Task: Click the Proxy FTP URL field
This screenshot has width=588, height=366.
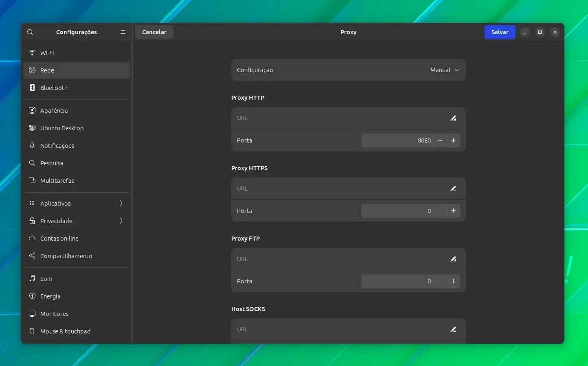Action: (x=348, y=259)
